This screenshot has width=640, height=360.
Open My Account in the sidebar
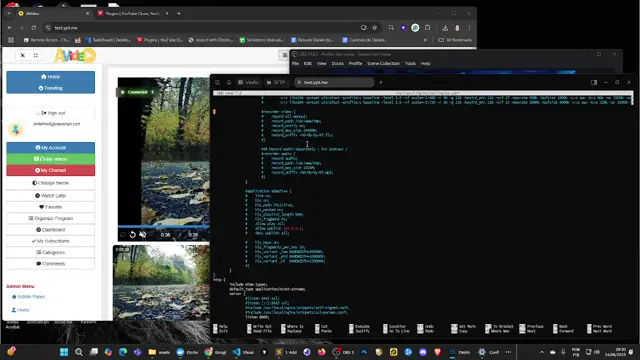[x=51, y=147]
